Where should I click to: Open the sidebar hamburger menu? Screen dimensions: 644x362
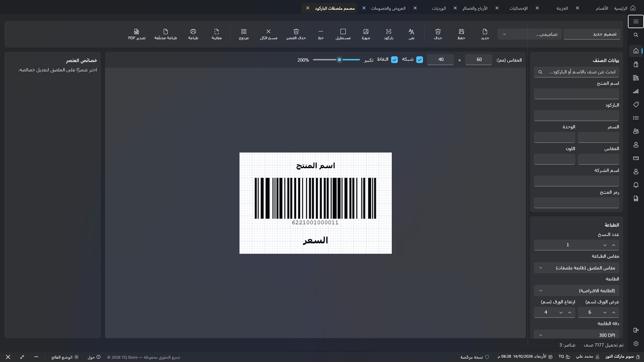pos(636,21)
